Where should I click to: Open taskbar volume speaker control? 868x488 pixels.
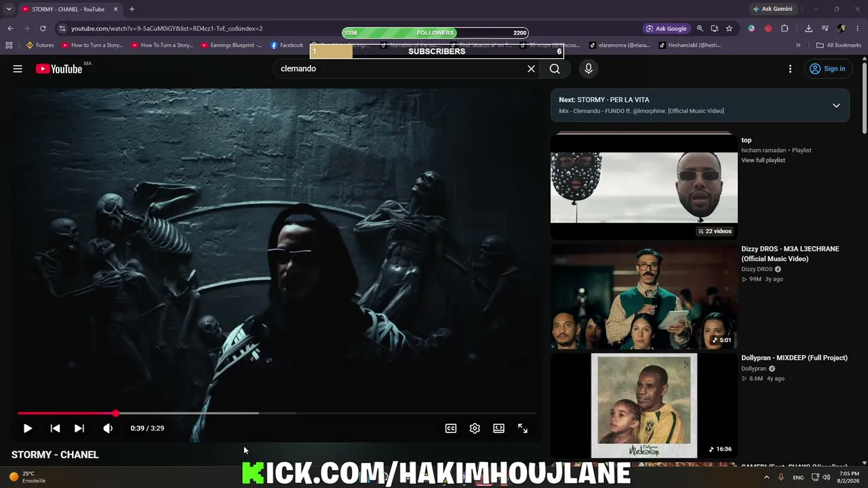826,477
